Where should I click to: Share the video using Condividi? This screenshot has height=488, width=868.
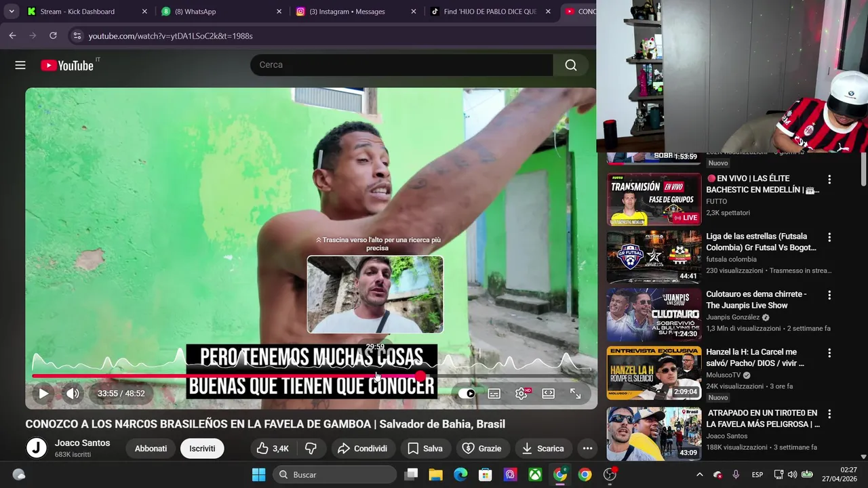tap(363, 448)
